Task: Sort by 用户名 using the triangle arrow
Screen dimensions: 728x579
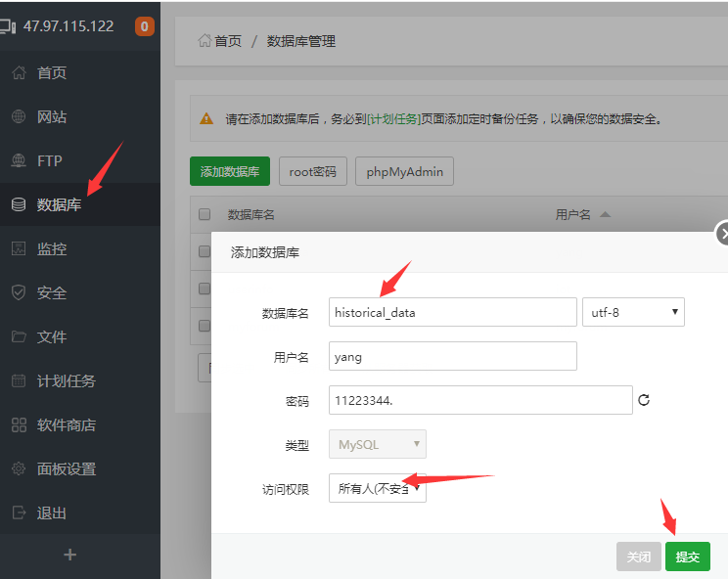Action: click(605, 214)
